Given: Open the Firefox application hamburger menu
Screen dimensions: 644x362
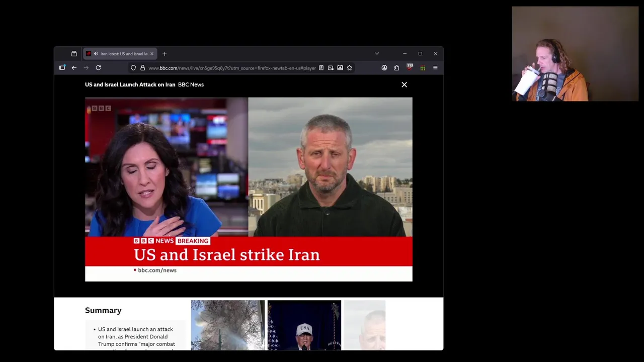Looking at the screenshot, I should (435, 68).
